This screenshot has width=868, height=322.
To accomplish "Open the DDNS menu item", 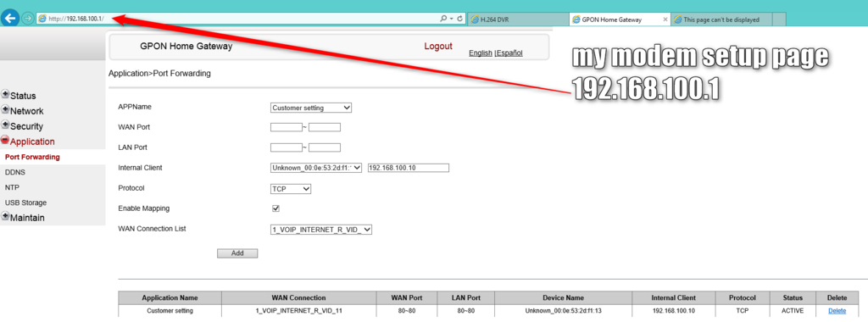I will (15, 172).
